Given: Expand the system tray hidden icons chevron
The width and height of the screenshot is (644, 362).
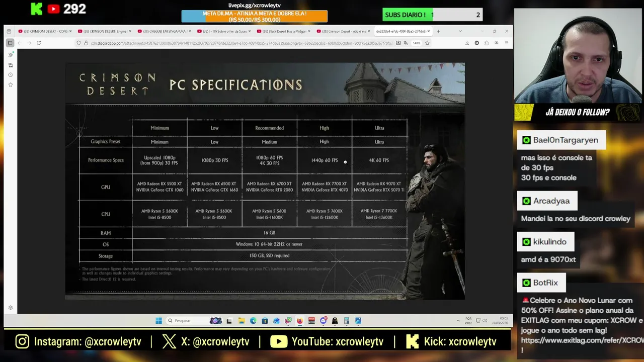Looking at the screenshot, I should pyautogui.click(x=458, y=321).
